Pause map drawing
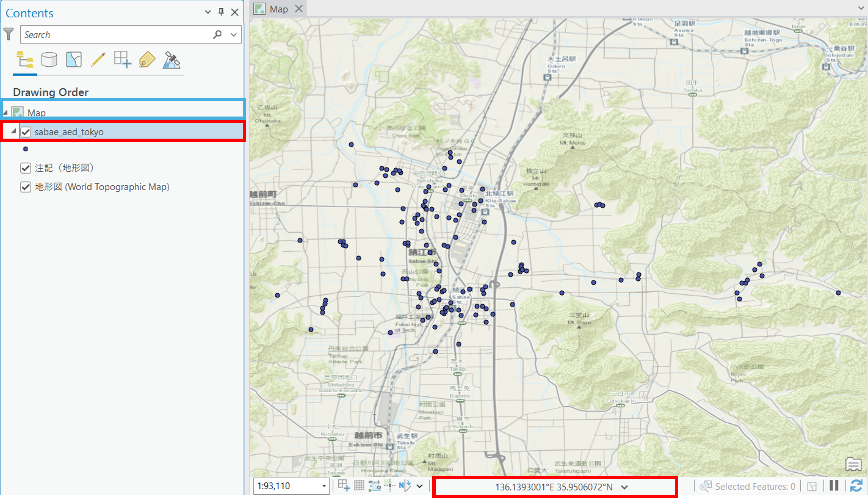This screenshot has width=868, height=498. (x=834, y=486)
